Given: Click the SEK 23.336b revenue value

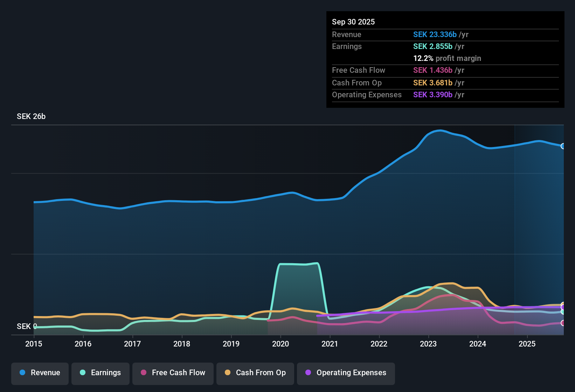Looking at the screenshot, I should (435, 34).
